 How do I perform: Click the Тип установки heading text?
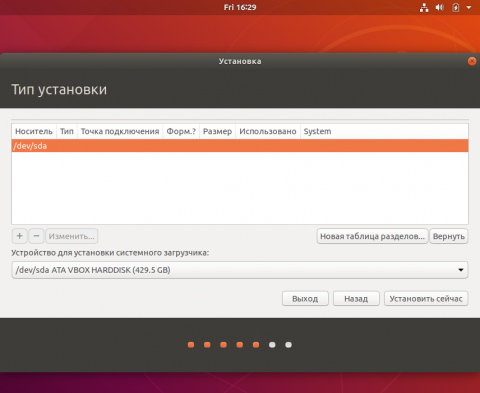tap(59, 89)
